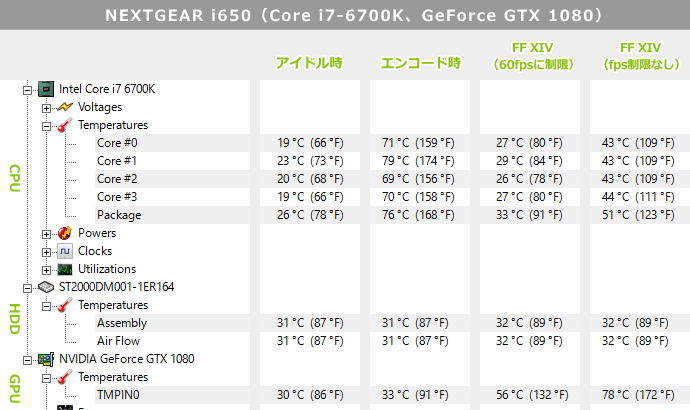The height and width of the screenshot is (410, 690).
Task: Click Package idle value 26 °C (78 °F)
Action: (x=310, y=215)
